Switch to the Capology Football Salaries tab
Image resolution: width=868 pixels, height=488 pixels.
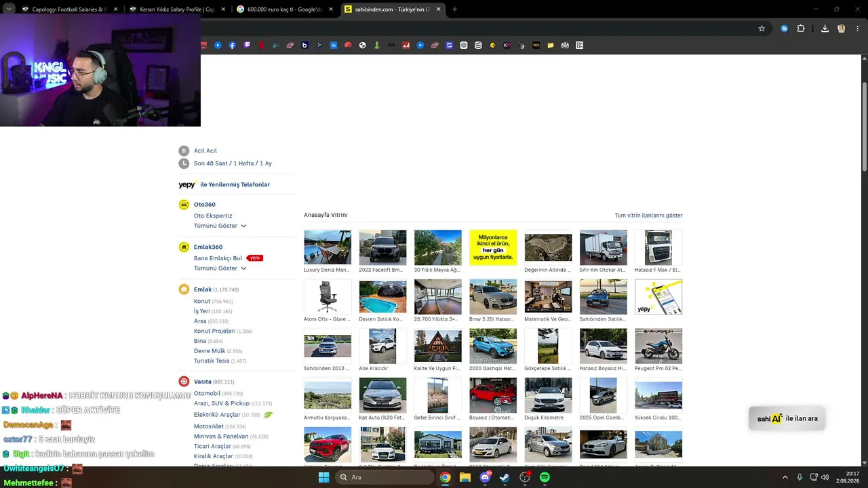[71, 9]
